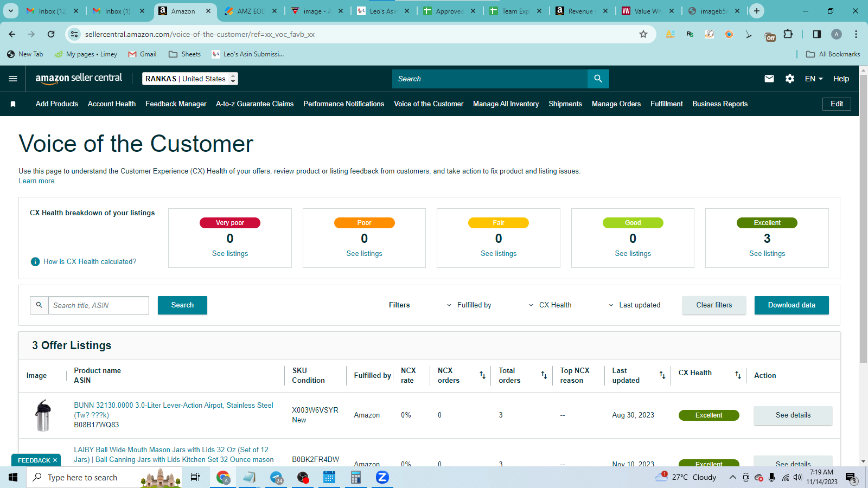
Task: Open the Chrome tab search dropdown
Action: [x=11, y=11]
